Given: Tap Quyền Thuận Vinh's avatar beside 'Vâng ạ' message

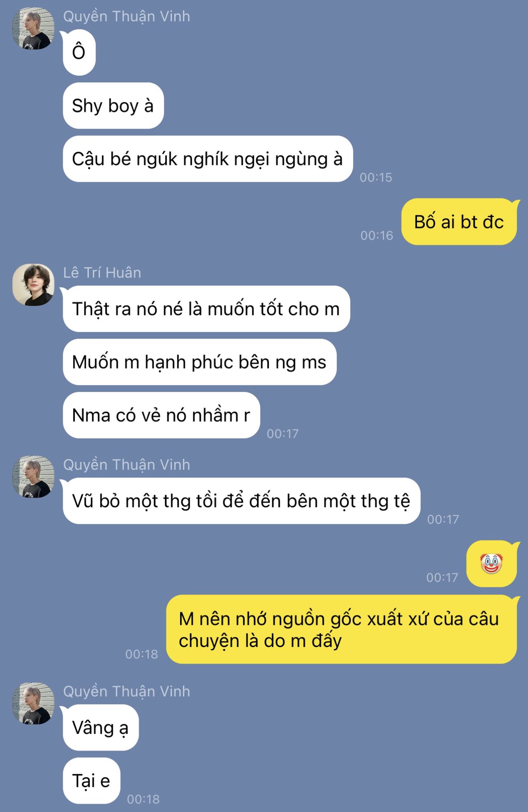Looking at the screenshot, I should (33, 703).
